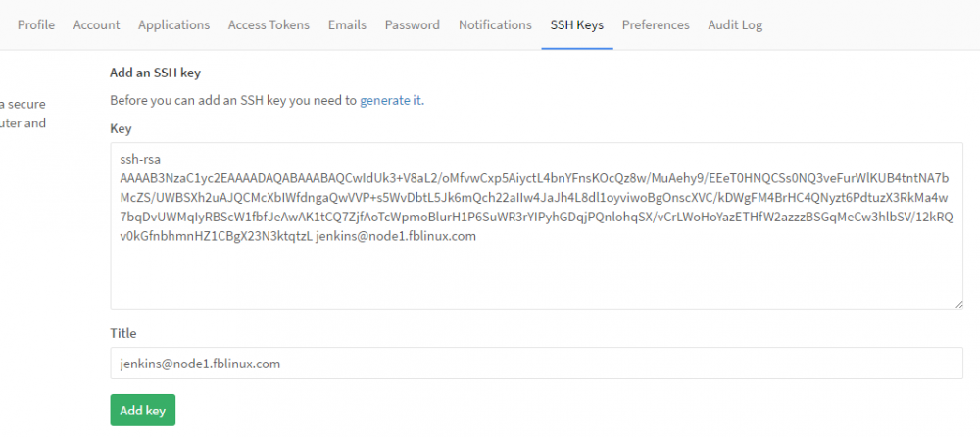Select the SSH Keys tab
The height and width of the screenshot is (437, 980).
click(576, 24)
